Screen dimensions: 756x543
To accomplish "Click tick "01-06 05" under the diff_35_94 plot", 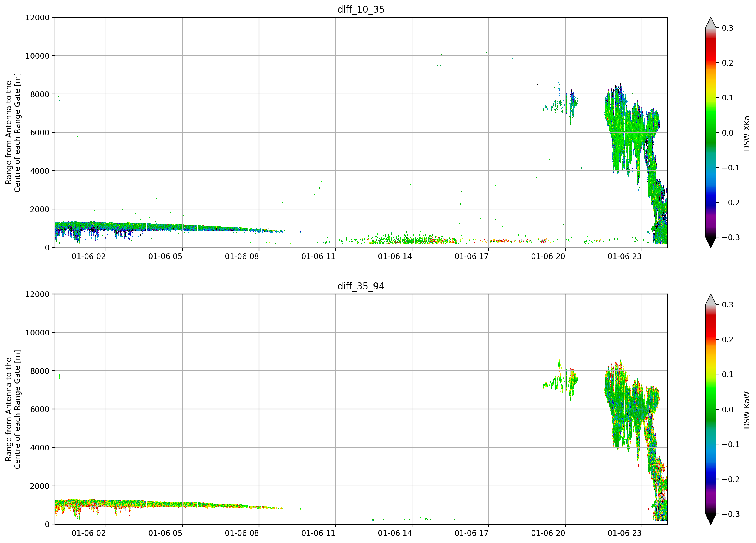I will click(x=165, y=533).
